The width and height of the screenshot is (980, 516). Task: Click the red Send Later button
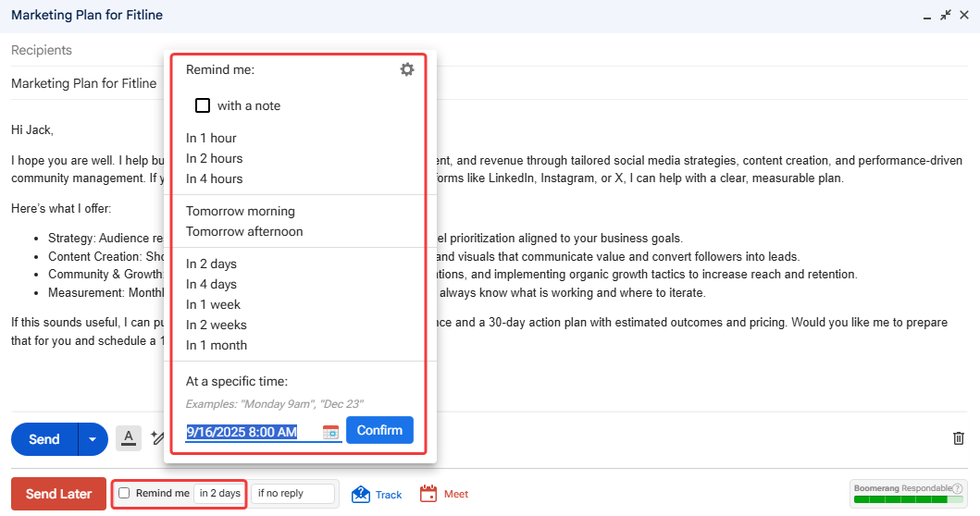58,494
